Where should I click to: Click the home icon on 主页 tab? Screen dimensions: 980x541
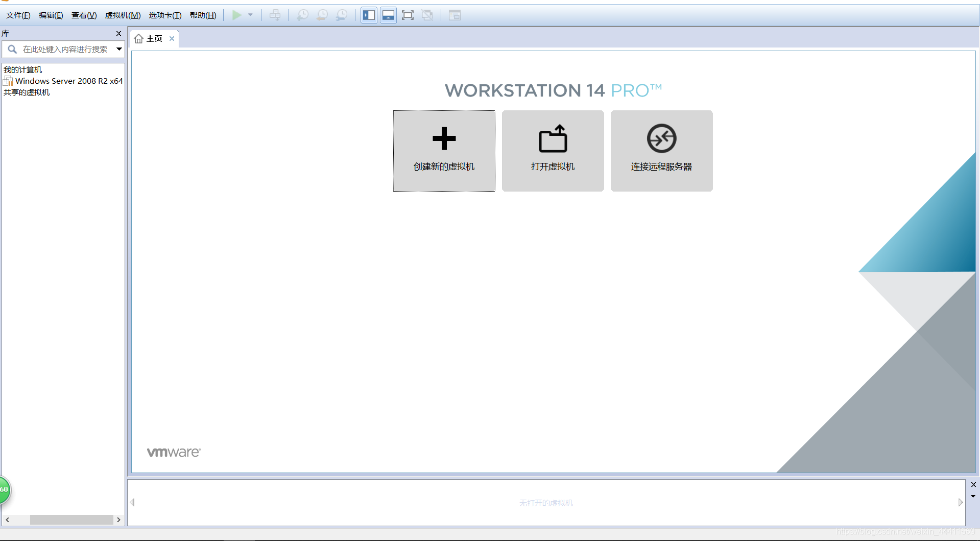click(138, 39)
